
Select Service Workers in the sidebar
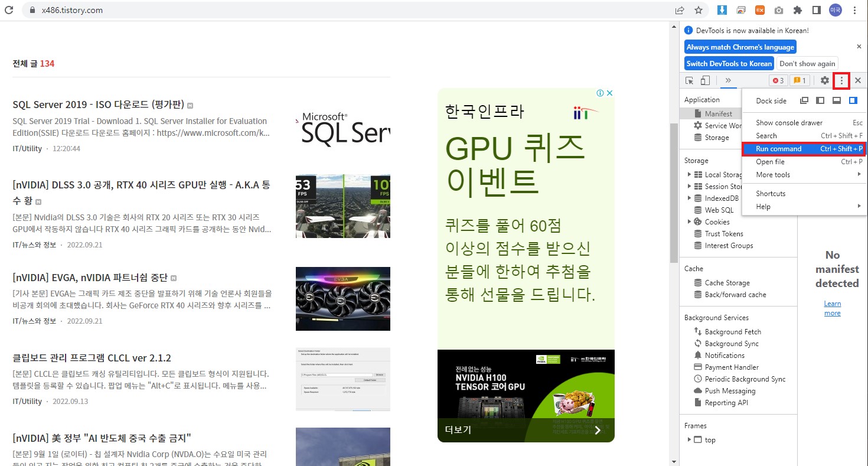723,126
